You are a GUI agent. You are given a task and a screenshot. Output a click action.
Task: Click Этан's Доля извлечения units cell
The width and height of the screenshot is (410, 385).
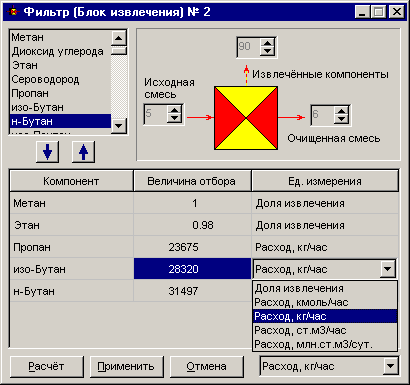(325, 225)
